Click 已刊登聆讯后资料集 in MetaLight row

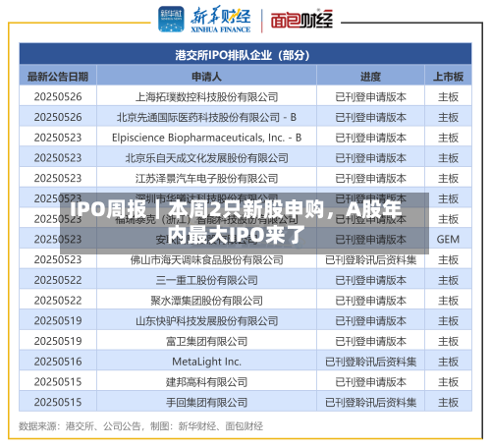pyautogui.click(x=370, y=362)
